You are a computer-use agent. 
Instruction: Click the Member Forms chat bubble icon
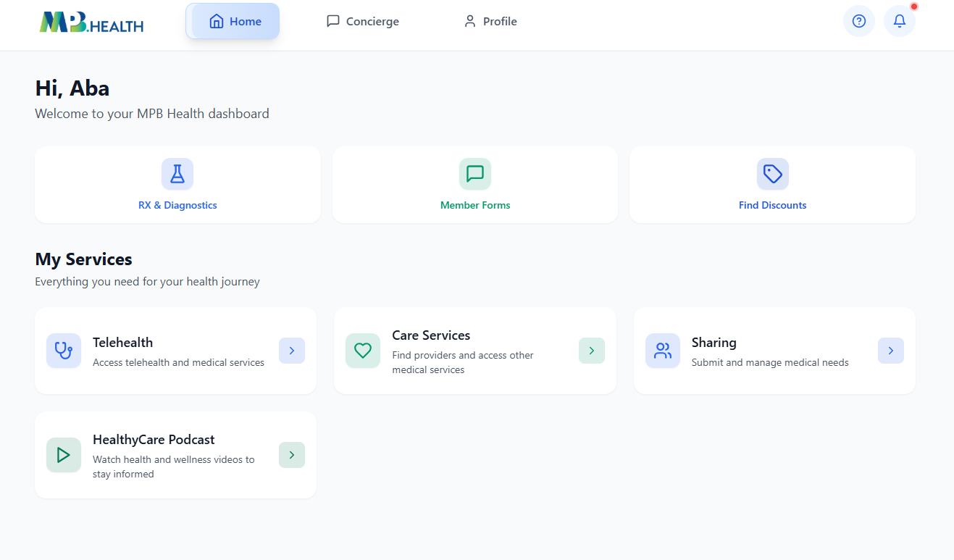click(x=475, y=174)
